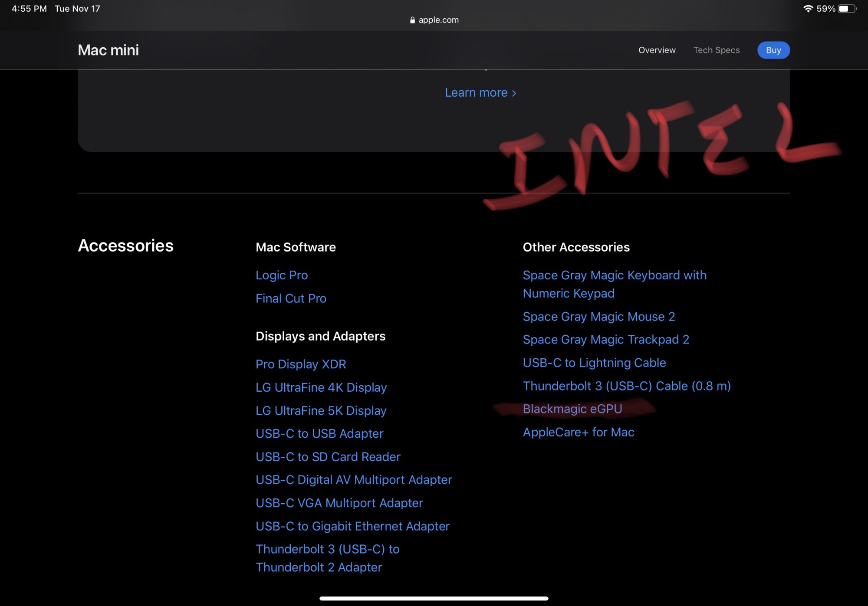This screenshot has height=606, width=868.
Task: Tap the home indicator bar at the bottom
Action: (x=434, y=599)
